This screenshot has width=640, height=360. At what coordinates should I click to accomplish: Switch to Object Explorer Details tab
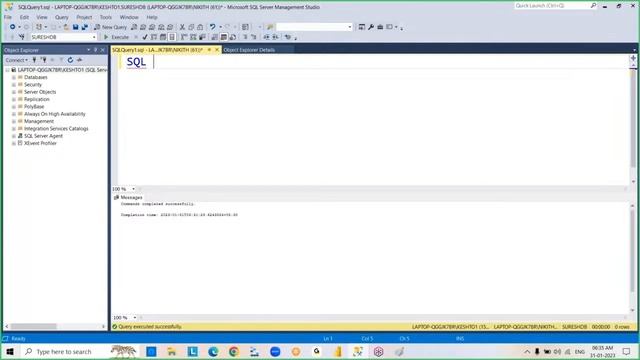coord(249,50)
